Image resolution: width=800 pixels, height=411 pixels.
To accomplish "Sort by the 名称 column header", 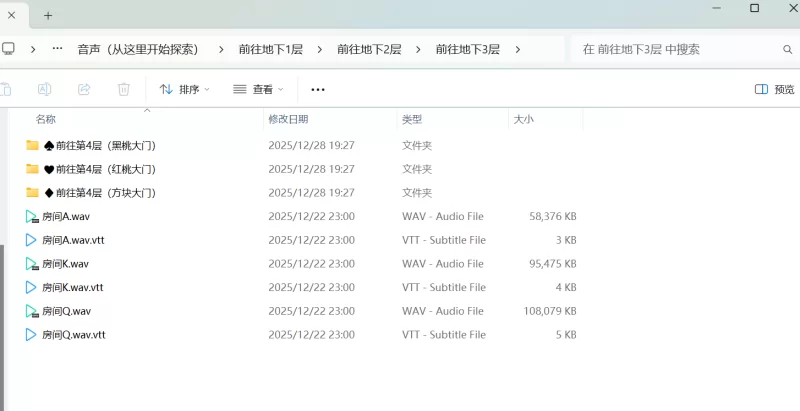I will click(x=45, y=119).
